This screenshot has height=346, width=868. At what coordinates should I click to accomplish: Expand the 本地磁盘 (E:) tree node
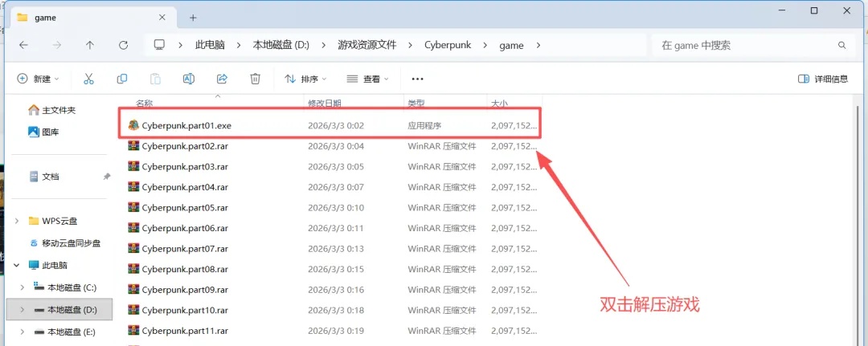(x=23, y=332)
